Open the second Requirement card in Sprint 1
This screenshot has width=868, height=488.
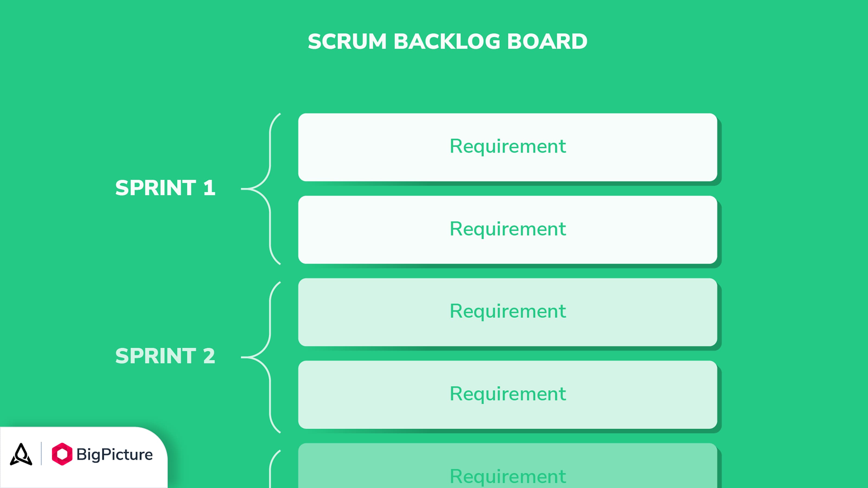coord(508,230)
